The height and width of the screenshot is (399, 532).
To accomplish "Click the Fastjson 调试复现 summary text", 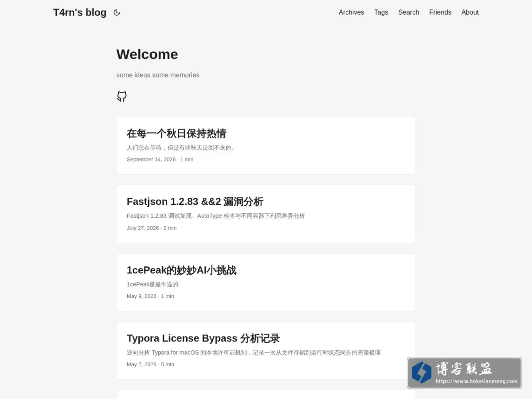I will pyautogui.click(x=216, y=216).
